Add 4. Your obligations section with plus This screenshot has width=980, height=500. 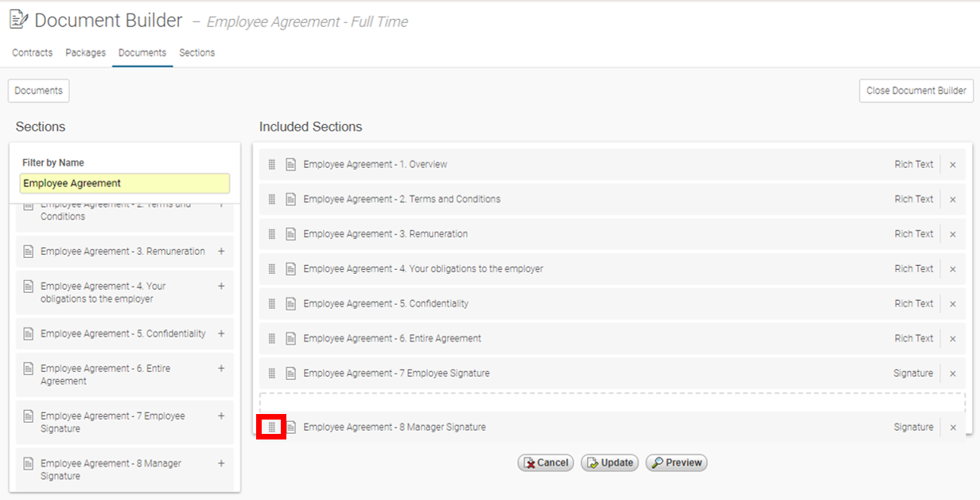coord(221,286)
